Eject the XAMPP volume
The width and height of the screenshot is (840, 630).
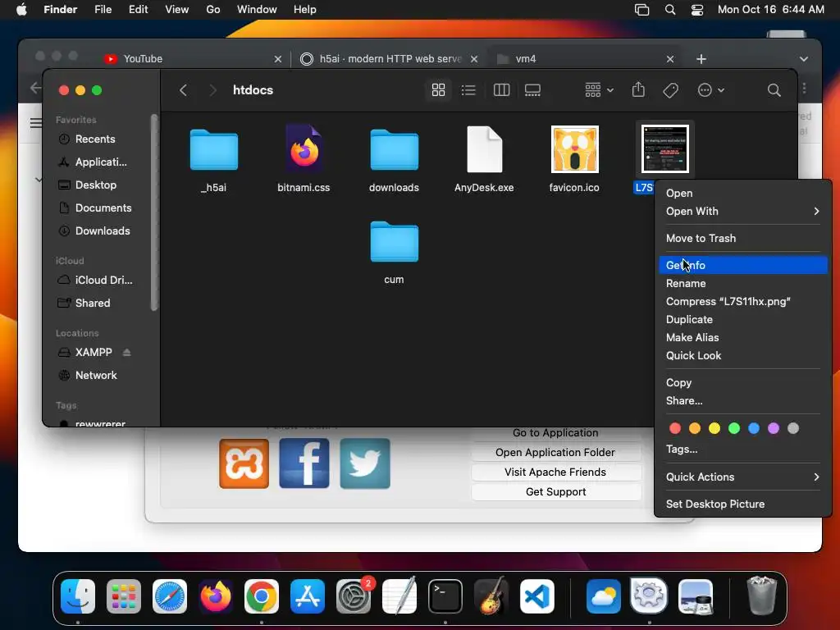[127, 353]
